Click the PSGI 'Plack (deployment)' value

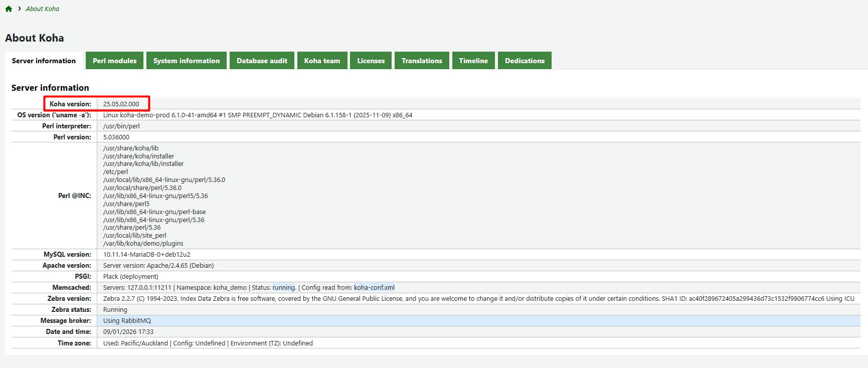coord(131,276)
